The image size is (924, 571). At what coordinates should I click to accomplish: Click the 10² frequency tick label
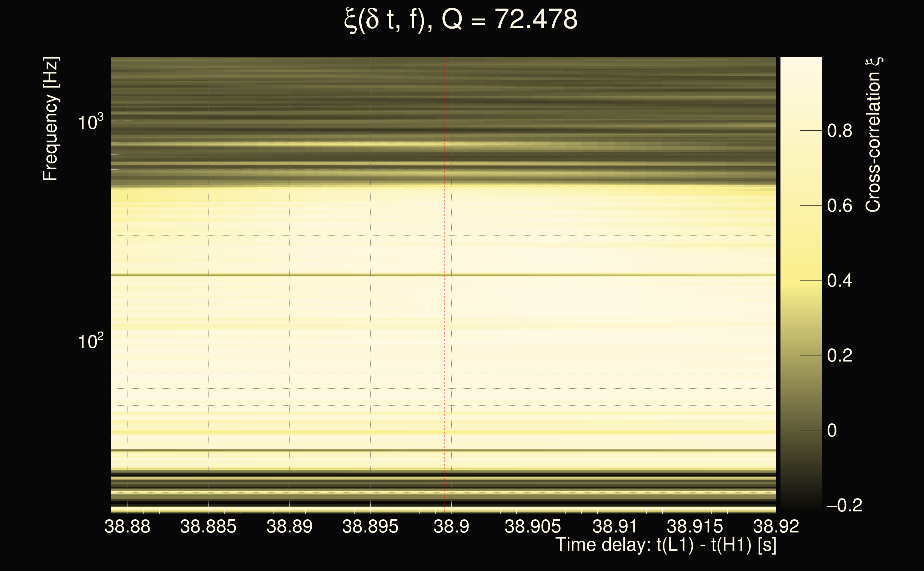click(x=90, y=341)
